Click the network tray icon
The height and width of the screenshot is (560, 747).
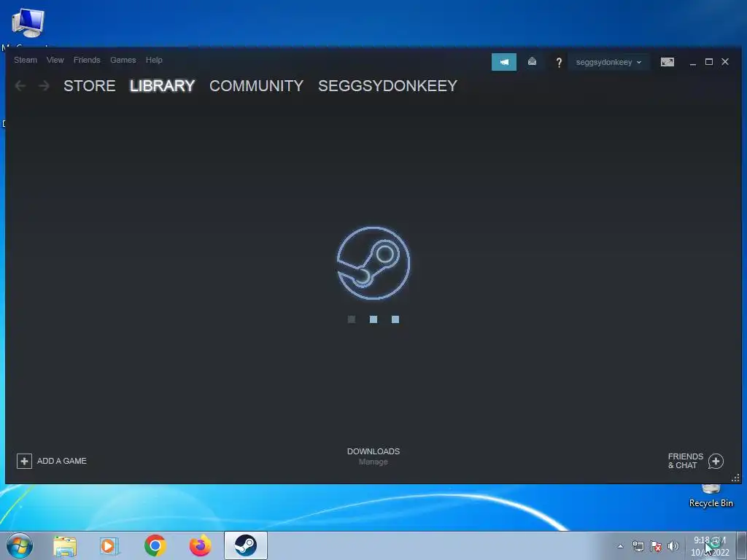pyautogui.click(x=638, y=546)
